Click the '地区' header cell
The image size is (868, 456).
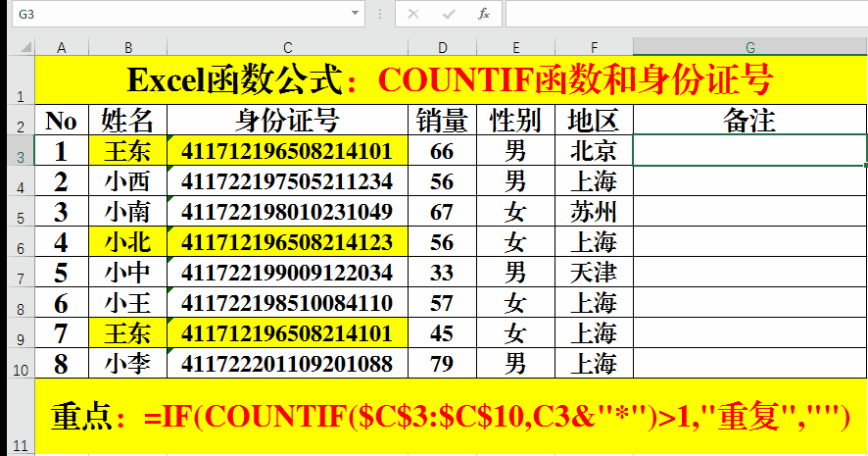[594, 120]
